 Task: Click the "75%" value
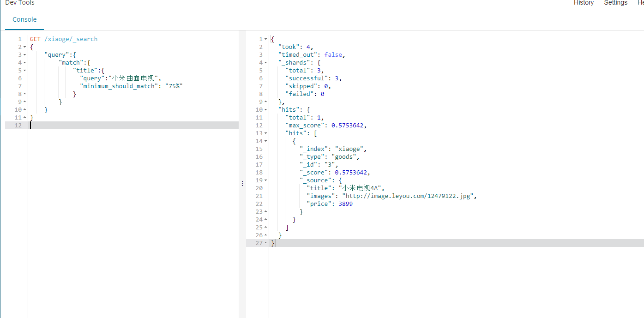coord(174,86)
